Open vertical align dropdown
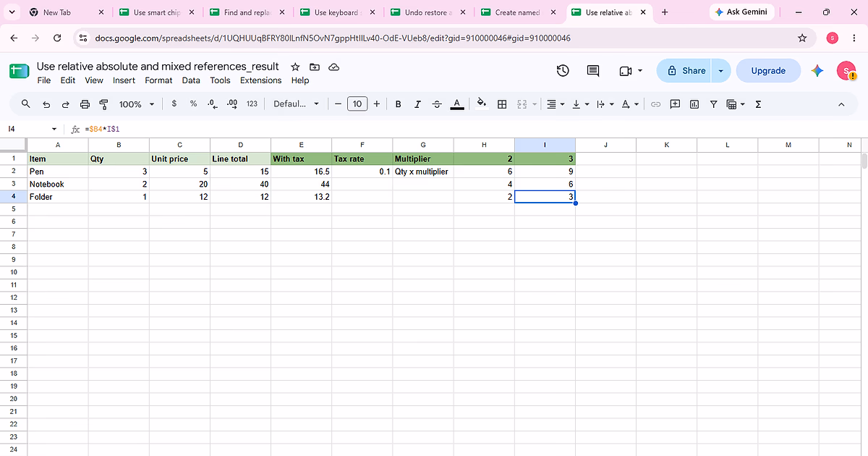 (x=580, y=104)
